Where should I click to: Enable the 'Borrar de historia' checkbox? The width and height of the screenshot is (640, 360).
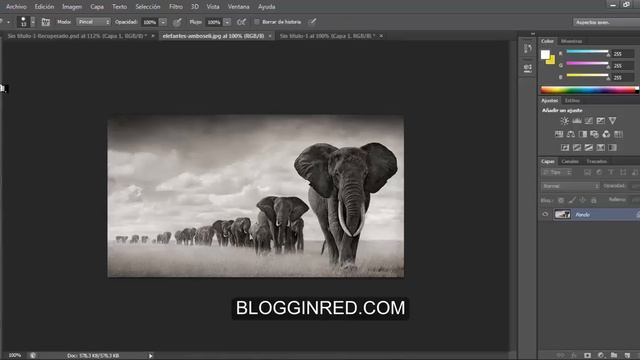(257, 22)
